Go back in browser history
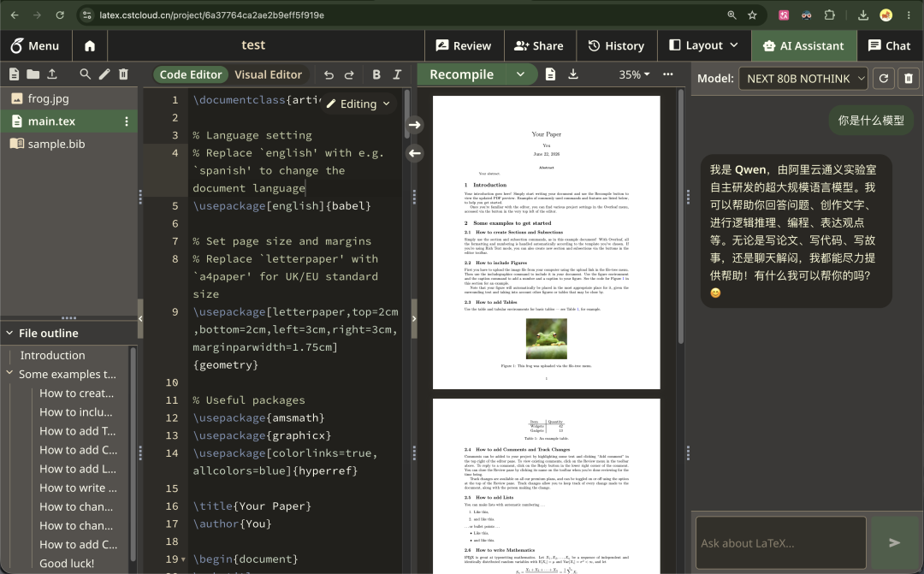Viewport: 924px width, 574px height. [15, 15]
